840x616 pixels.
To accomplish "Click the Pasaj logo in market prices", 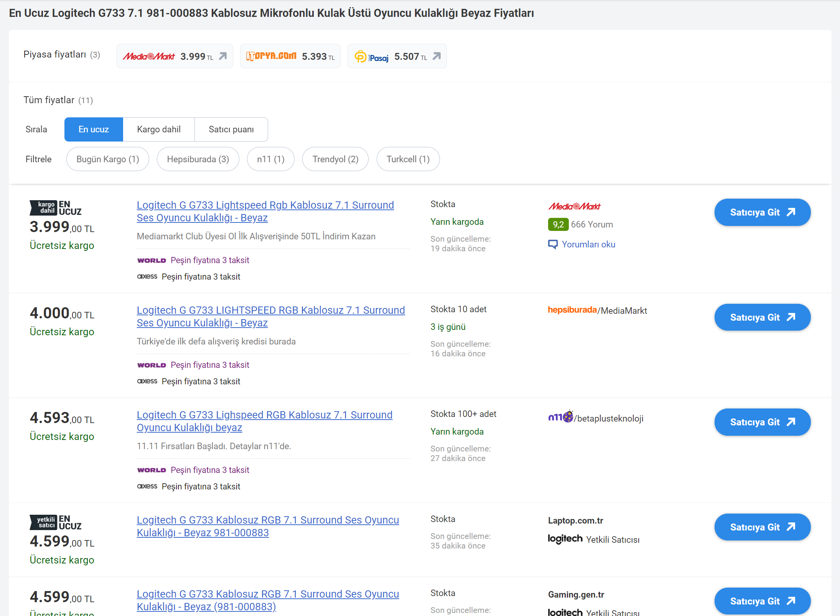I will point(371,57).
